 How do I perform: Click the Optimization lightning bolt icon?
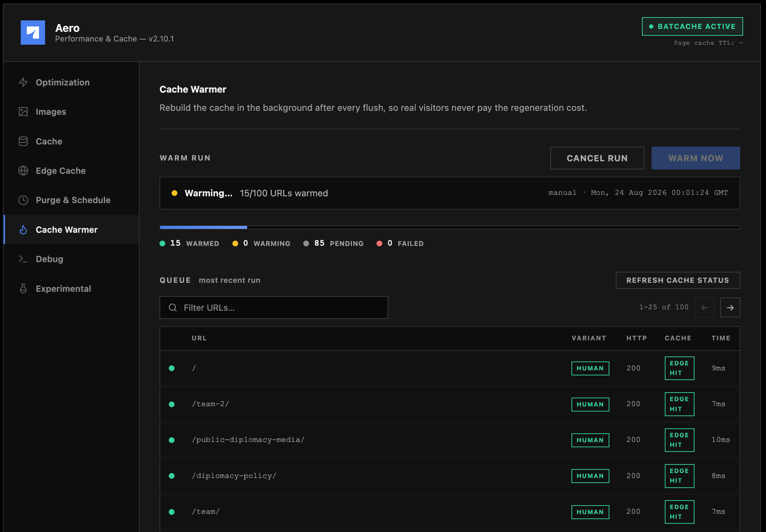point(23,82)
